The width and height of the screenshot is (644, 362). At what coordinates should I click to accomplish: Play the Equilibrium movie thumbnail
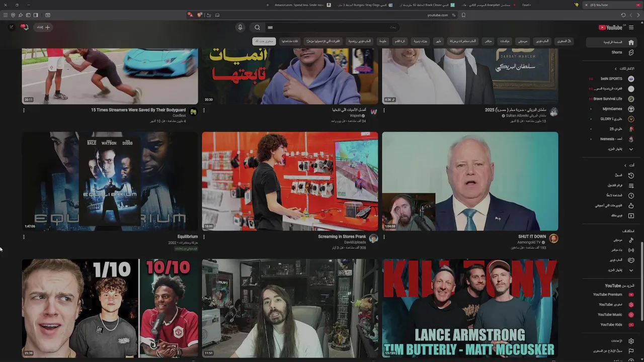click(x=110, y=181)
